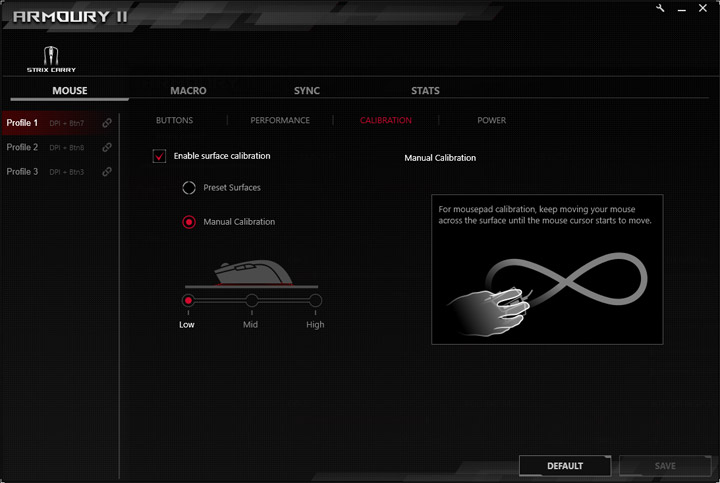Open the MACRO tab
Viewport: 720px width, 483px height.
(188, 90)
